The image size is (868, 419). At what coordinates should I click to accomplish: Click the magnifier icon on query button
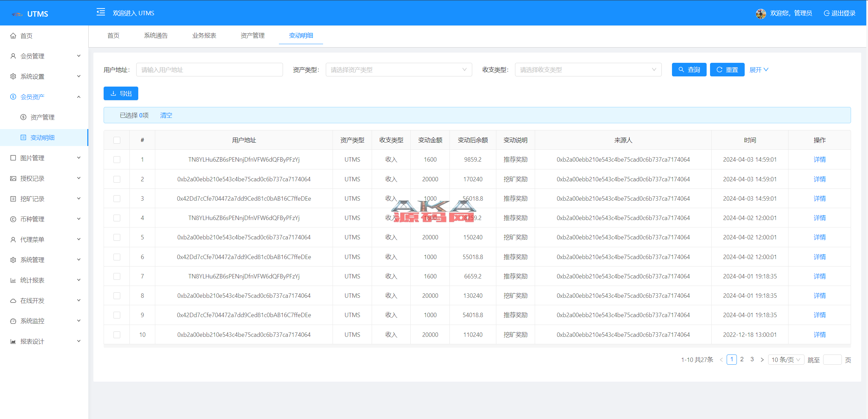(x=681, y=70)
